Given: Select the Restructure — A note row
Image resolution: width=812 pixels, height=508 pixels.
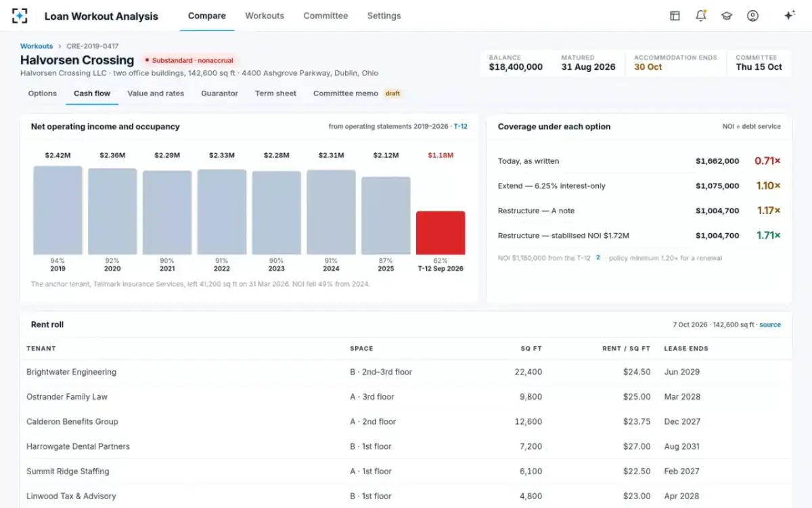Looking at the screenshot, I should click(639, 211).
